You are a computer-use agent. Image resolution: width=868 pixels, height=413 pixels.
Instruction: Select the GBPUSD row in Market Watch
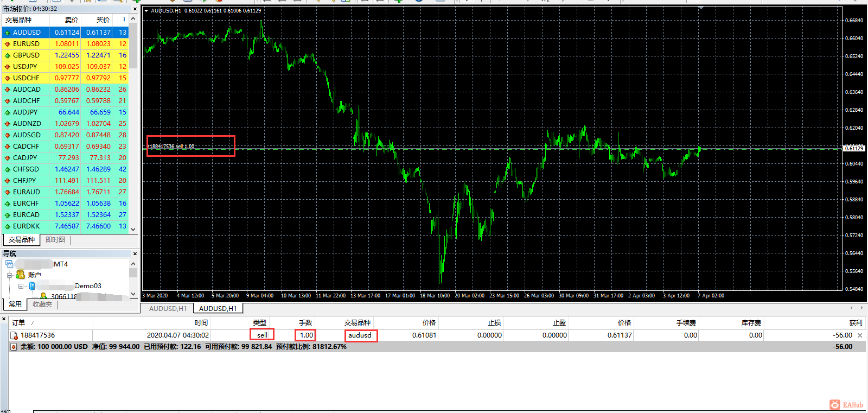coord(26,55)
